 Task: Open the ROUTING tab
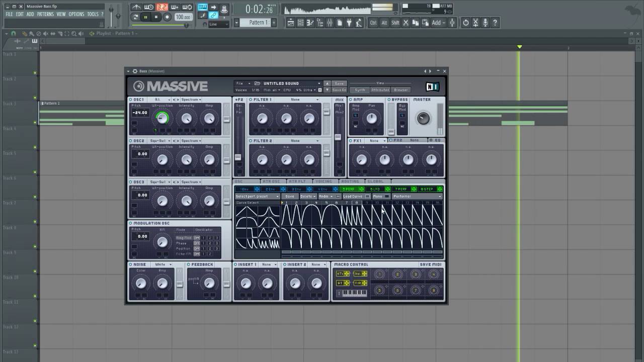point(350,181)
